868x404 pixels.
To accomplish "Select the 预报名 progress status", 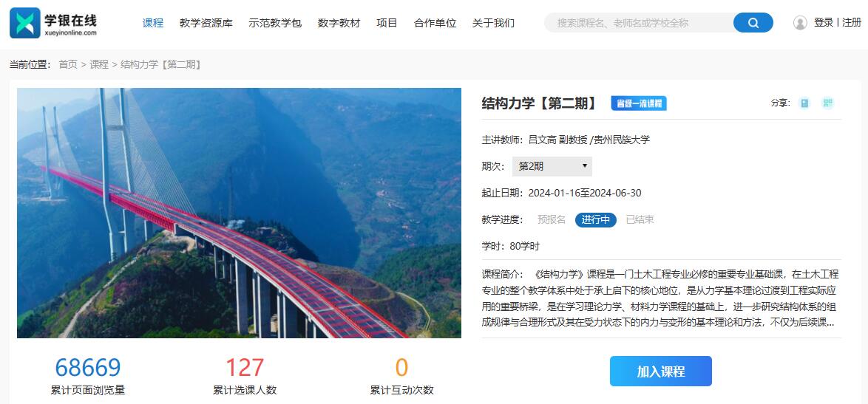I will tap(552, 219).
